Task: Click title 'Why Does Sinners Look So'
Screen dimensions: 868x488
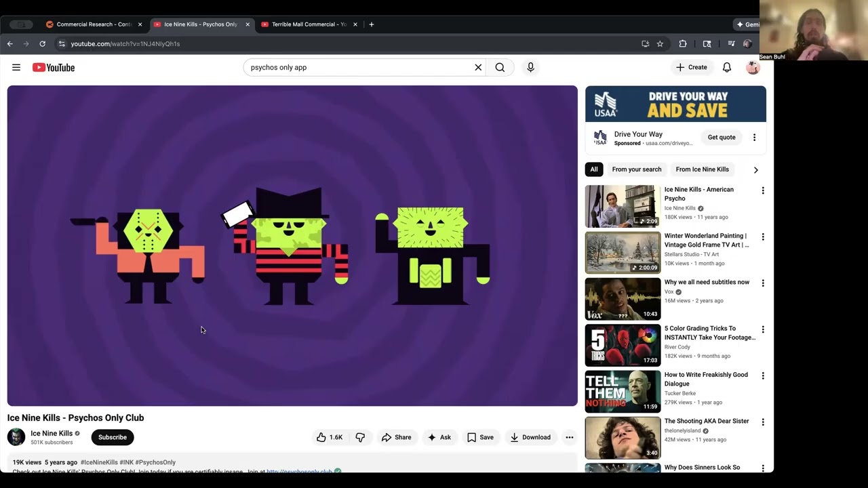Action: coord(702,468)
